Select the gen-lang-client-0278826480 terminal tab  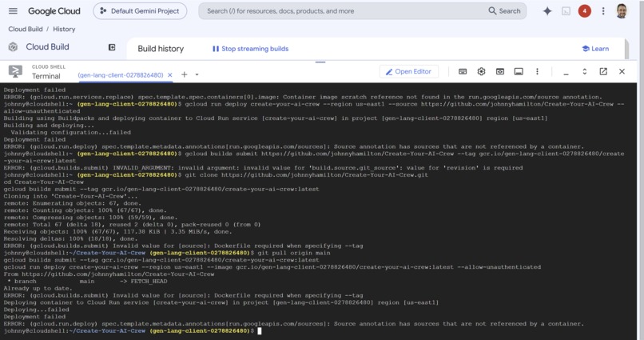[x=121, y=75]
